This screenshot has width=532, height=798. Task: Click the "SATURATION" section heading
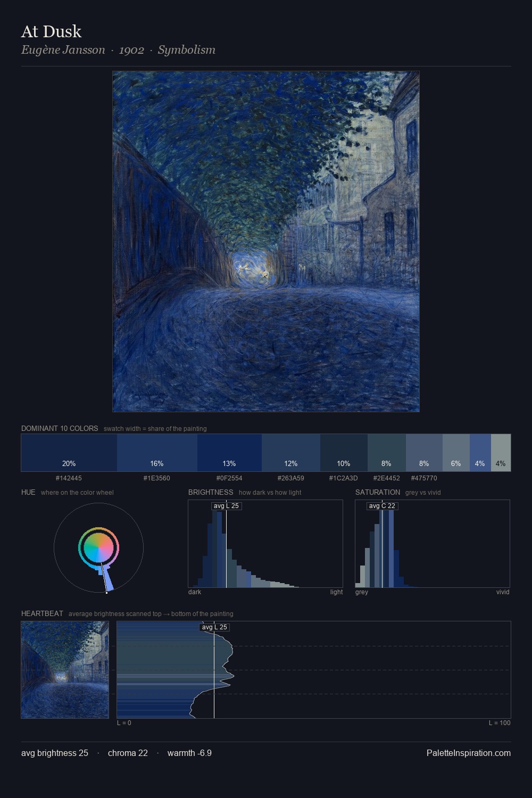click(378, 493)
